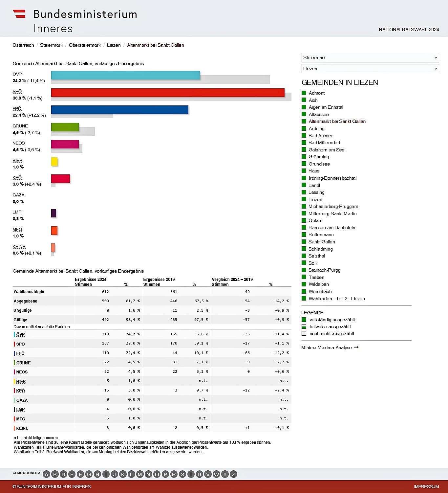Click letter A in Gemeindeindex

pyautogui.click(x=47, y=474)
